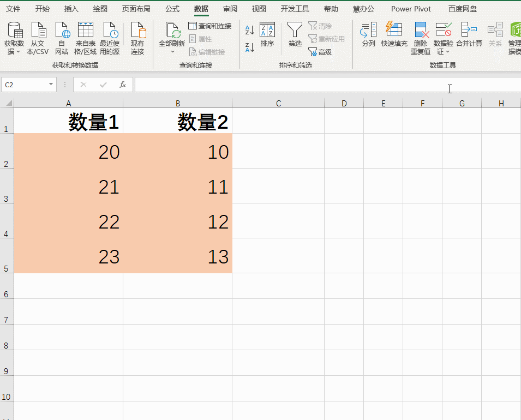The height and width of the screenshot is (420, 521).
Task: Switch to the 插入 Insert tab
Action: coord(71,9)
